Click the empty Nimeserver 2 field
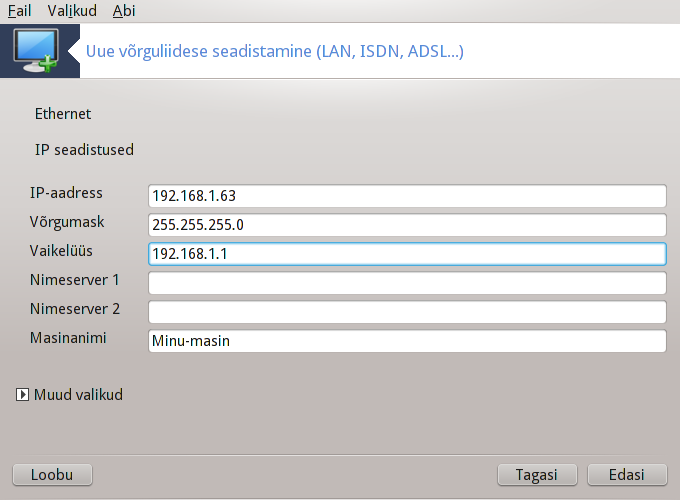The height and width of the screenshot is (500, 680). [407, 312]
